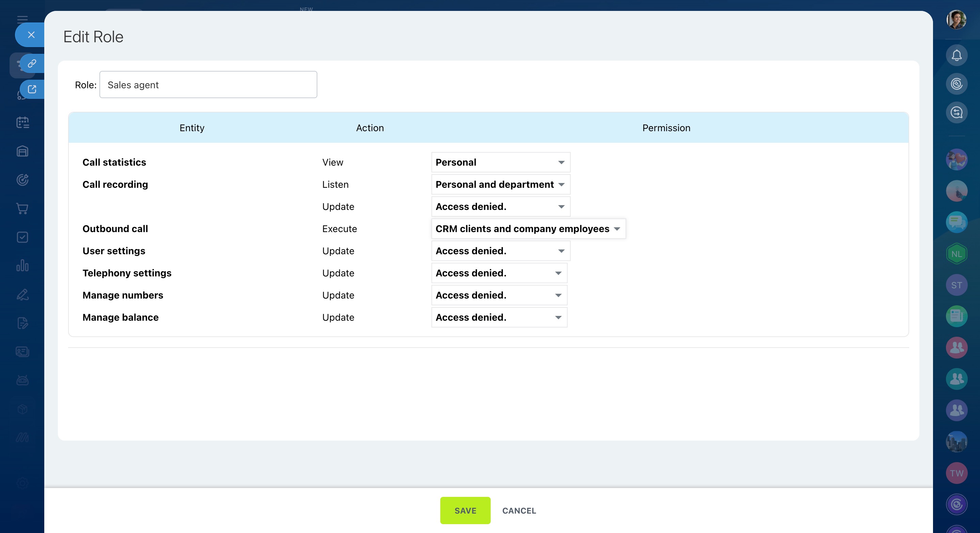Click the shopping cart sidebar icon

click(22, 208)
